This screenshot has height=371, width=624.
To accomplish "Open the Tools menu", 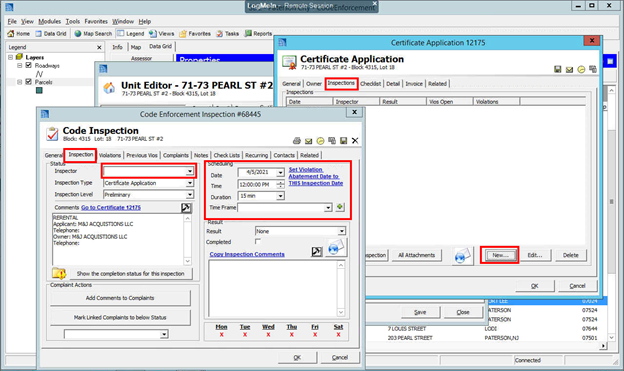I will [72, 21].
